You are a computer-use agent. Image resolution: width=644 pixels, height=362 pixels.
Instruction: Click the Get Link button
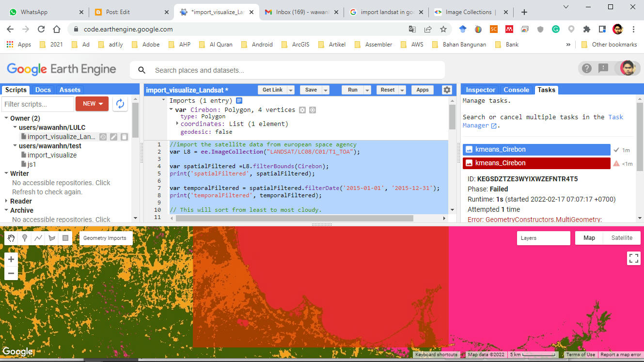(x=272, y=90)
